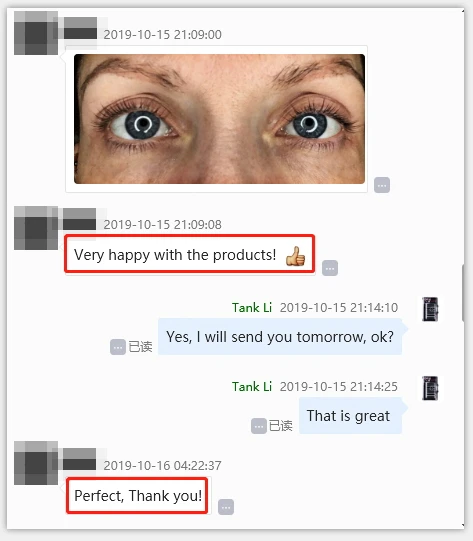Click Tank Li's avatar at 21:14:10 message
473x541 pixels.
(430, 309)
